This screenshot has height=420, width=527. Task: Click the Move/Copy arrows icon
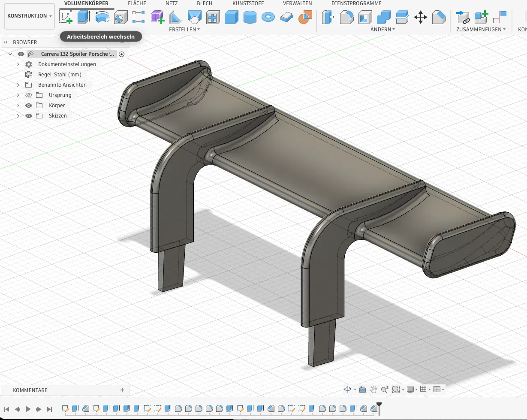coord(420,18)
